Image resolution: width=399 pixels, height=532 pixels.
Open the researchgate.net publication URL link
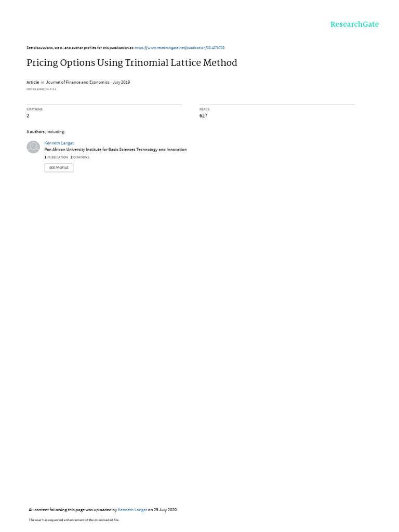179,48
